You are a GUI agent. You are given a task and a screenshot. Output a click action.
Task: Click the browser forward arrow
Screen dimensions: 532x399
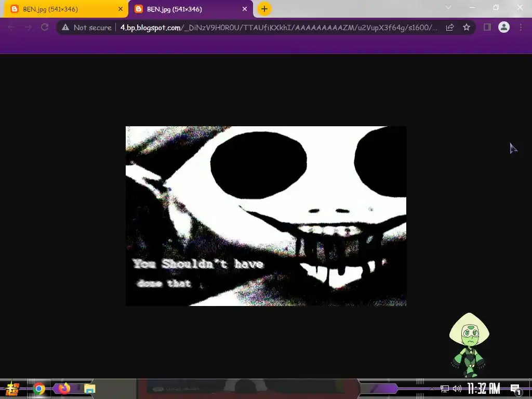28,28
